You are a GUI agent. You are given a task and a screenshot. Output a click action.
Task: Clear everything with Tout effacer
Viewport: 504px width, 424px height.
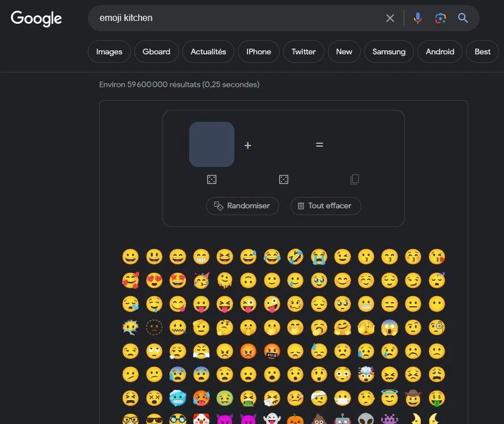[325, 206]
